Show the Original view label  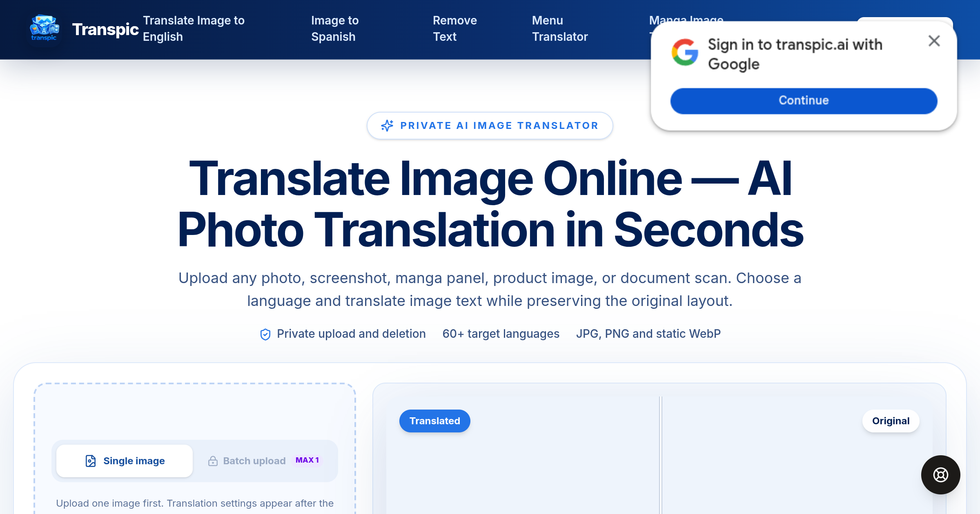tap(891, 421)
